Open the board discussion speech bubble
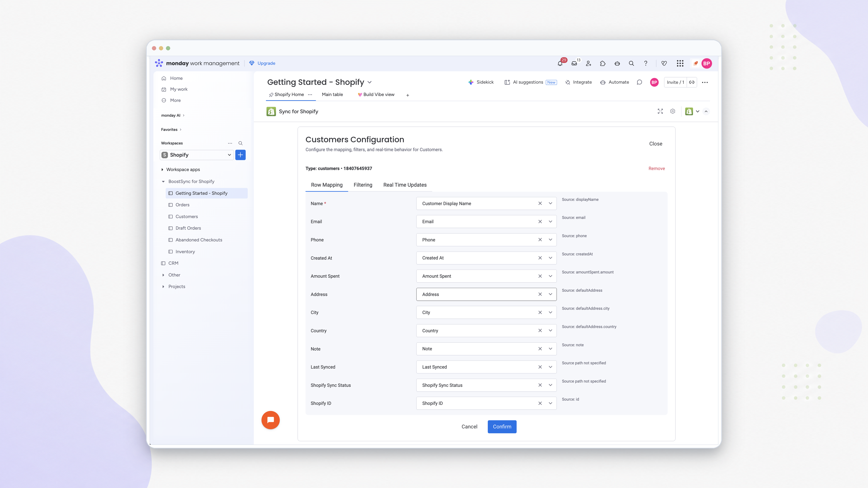Screen dimensions: 868x488 coord(639,82)
